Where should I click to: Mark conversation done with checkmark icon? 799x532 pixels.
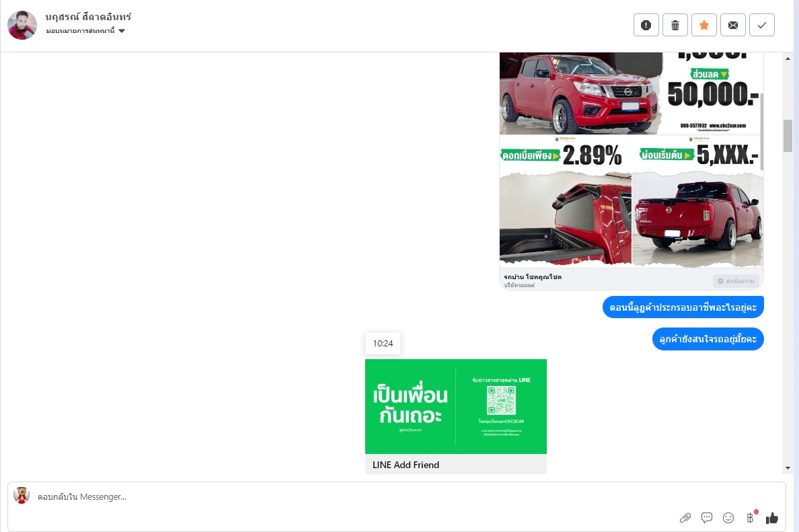click(x=762, y=25)
